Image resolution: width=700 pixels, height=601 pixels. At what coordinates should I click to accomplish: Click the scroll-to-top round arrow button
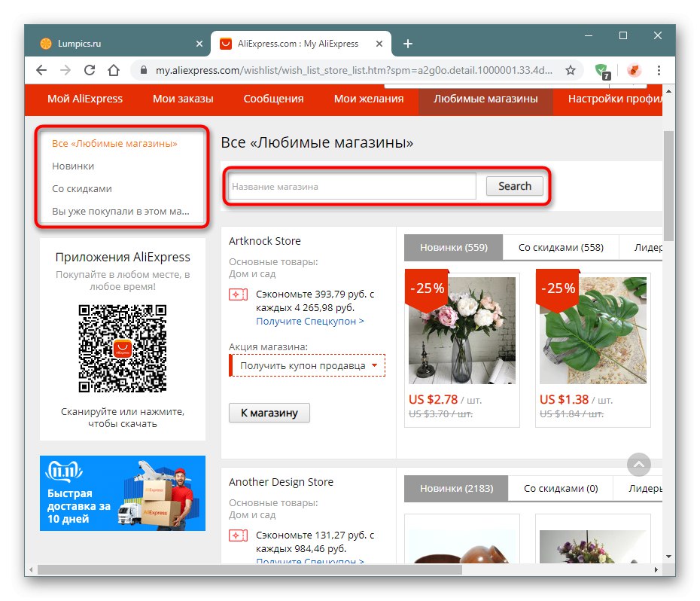639,465
